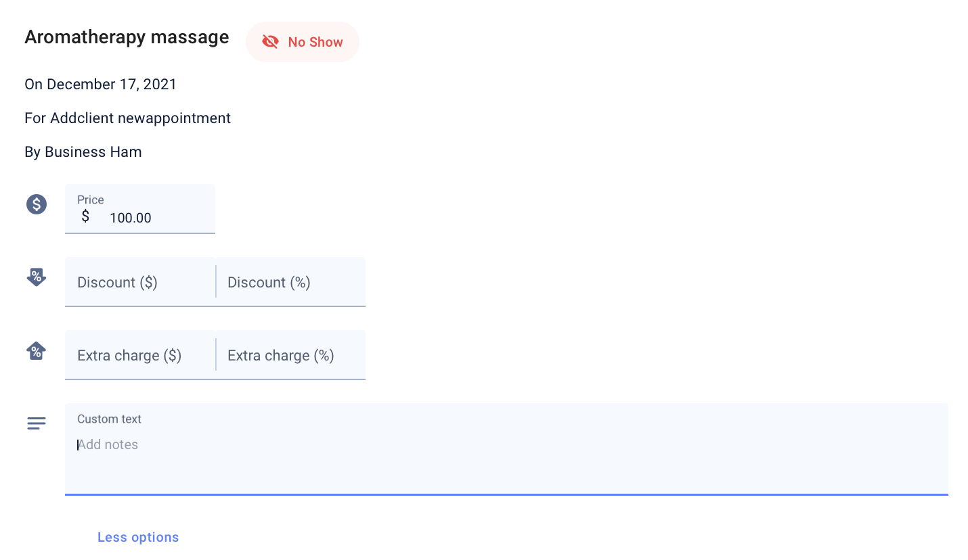Click the Discount (%) field

coord(291,282)
